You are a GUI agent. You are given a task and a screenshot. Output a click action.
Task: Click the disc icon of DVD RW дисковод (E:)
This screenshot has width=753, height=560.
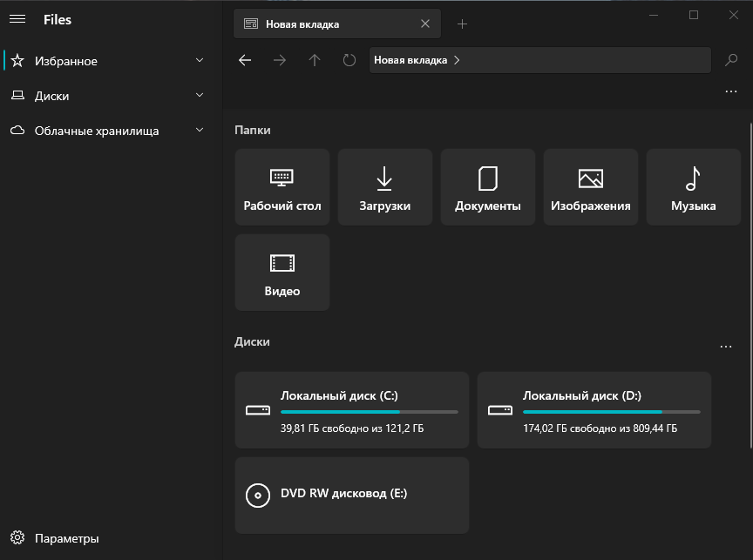258,496
